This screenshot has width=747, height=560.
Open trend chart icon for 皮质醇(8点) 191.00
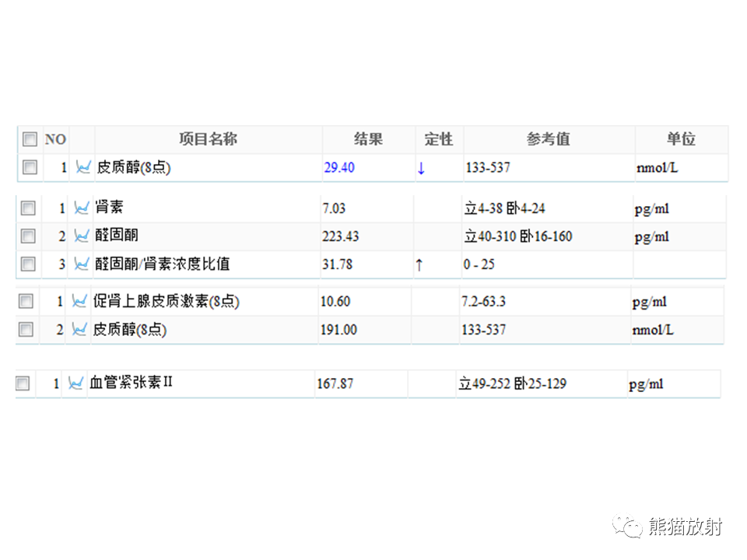[79, 329]
